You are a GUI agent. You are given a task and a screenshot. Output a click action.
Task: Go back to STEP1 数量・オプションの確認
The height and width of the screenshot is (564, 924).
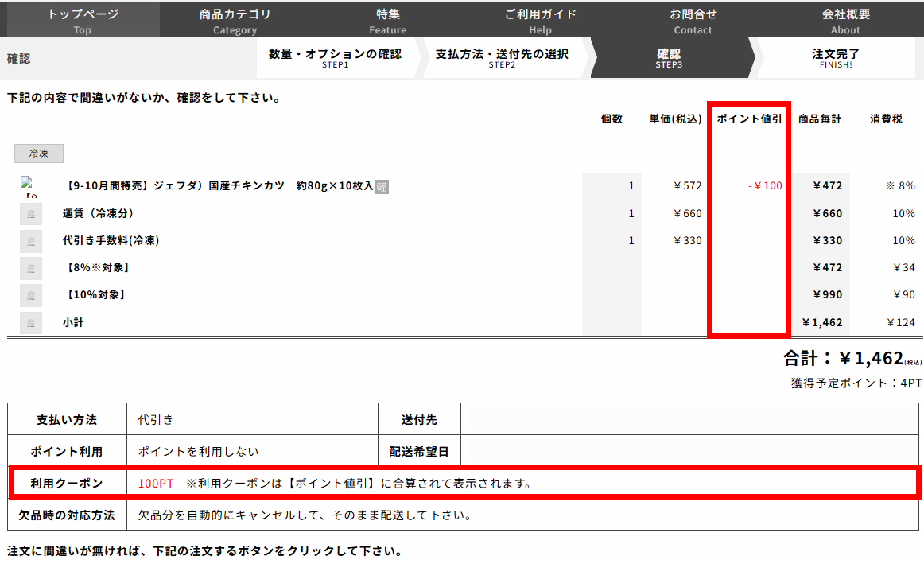[x=336, y=58]
